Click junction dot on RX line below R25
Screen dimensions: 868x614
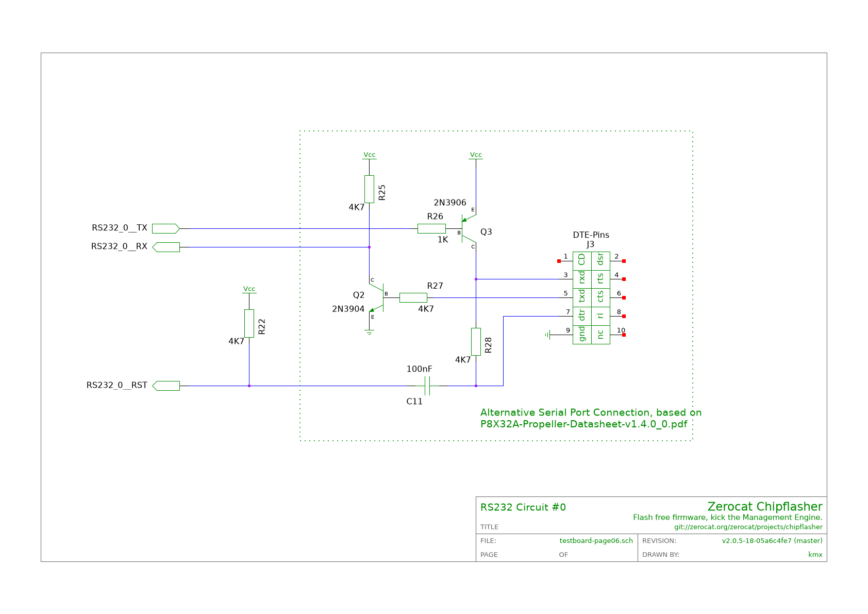click(x=369, y=247)
